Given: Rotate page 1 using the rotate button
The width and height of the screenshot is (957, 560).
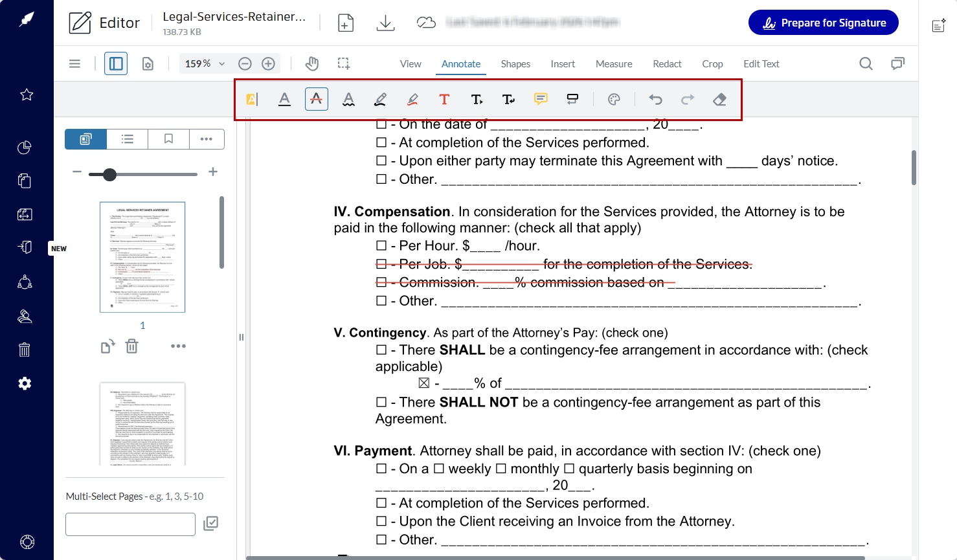Looking at the screenshot, I should click(x=107, y=346).
